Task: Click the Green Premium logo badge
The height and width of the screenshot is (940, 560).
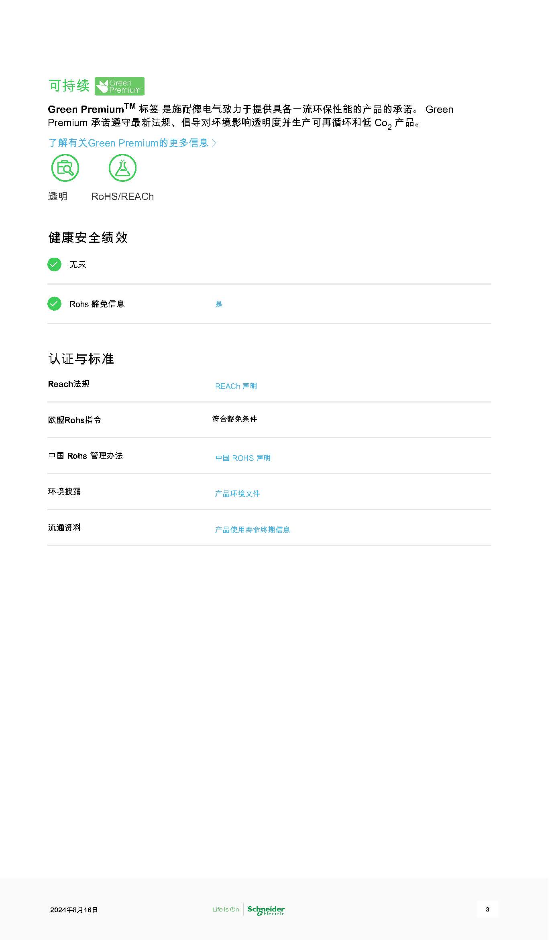Action: [119, 86]
